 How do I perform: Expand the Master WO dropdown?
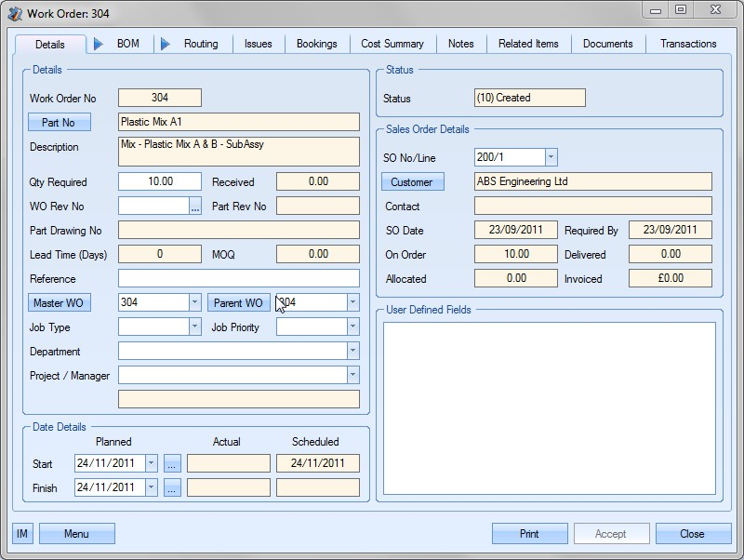194,302
